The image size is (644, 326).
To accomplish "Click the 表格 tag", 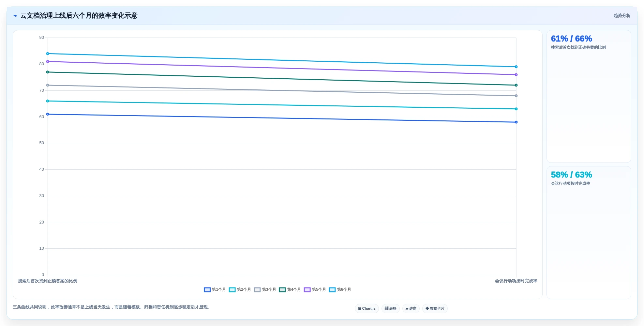I will [x=391, y=309].
